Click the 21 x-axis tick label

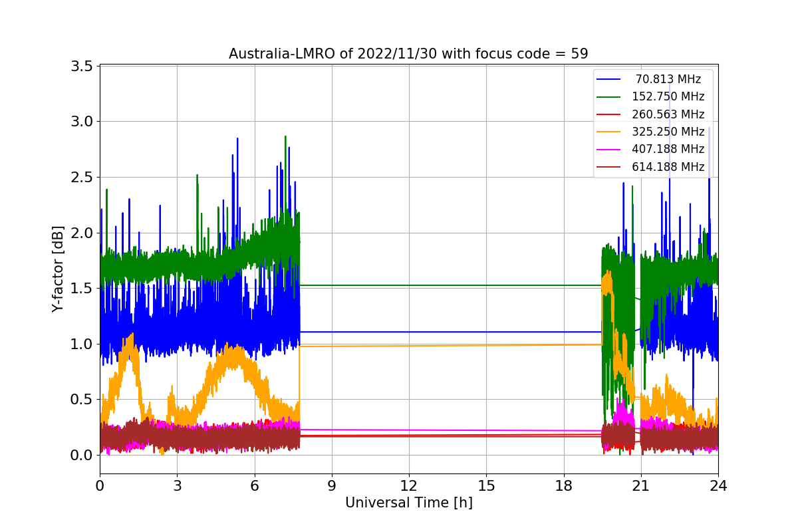click(641, 486)
